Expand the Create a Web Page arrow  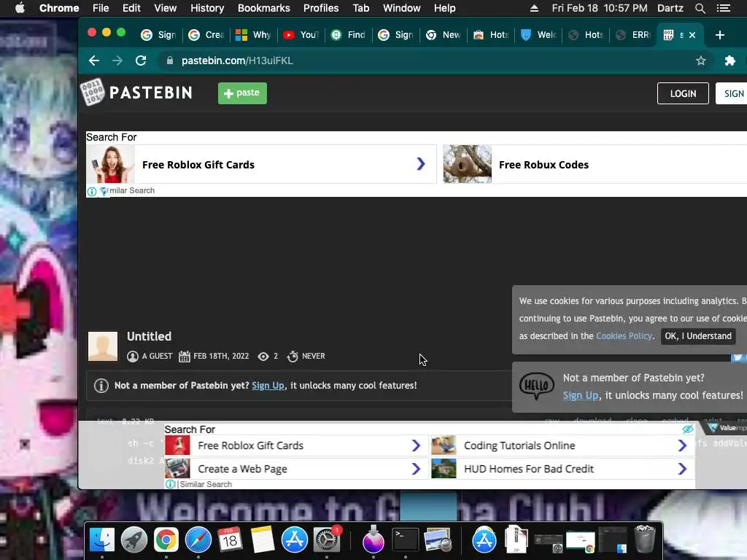click(x=416, y=469)
